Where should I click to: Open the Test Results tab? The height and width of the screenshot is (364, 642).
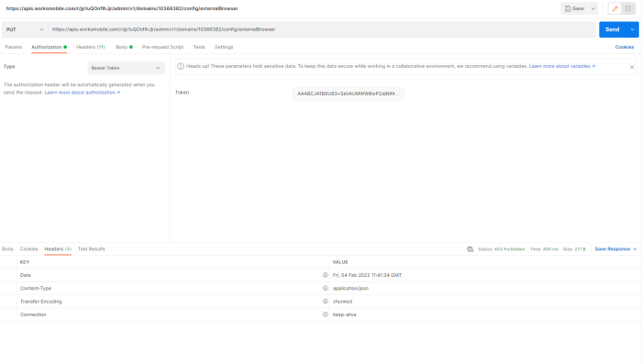coord(92,249)
